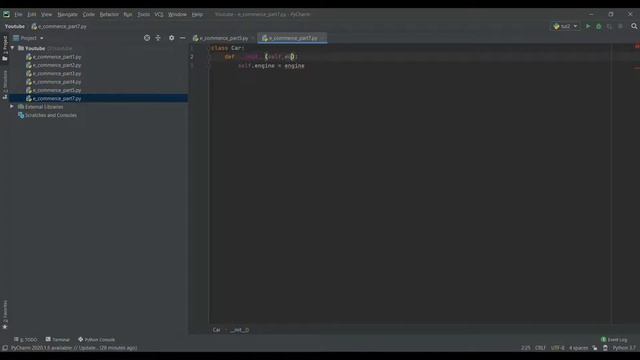Click the Youtube breadcrumb in navigation bar

[15, 27]
